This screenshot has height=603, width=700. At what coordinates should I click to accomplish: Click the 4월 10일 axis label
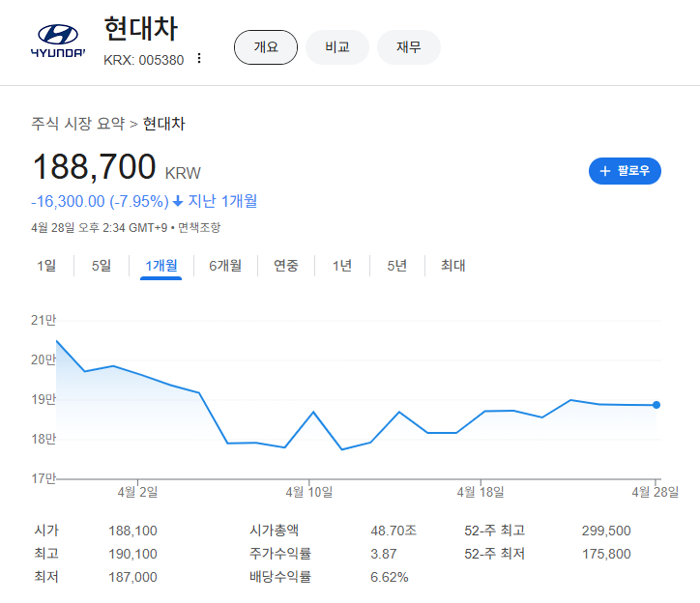309,492
